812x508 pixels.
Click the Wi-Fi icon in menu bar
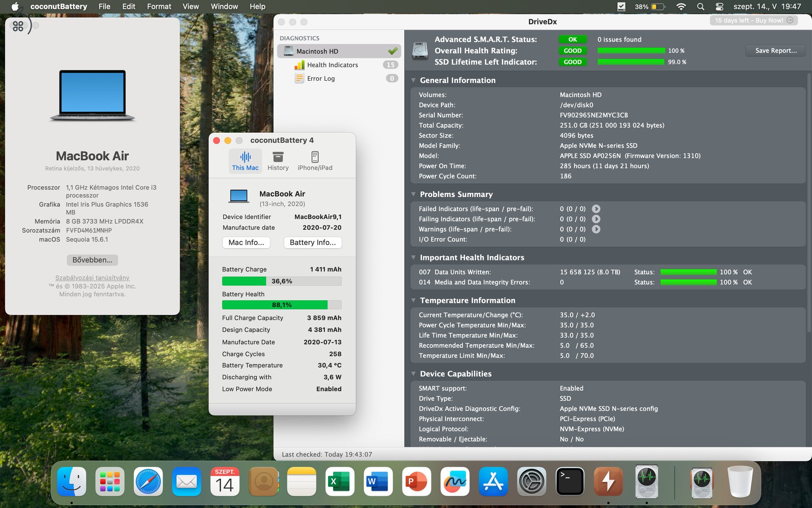pos(681,7)
